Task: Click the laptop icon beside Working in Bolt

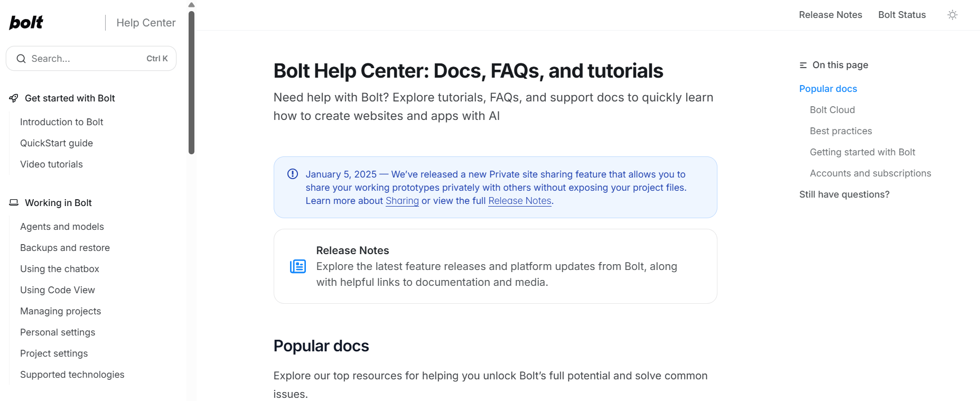Action: tap(14, 203)
